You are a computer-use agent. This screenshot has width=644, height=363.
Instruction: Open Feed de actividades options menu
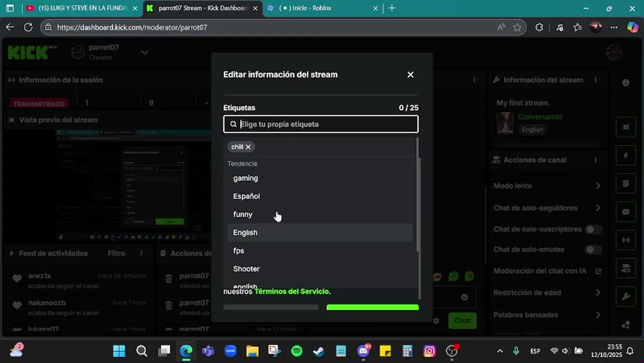tap(142, 253)
